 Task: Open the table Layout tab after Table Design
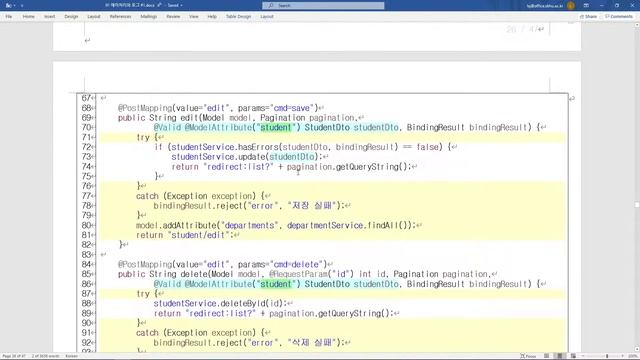pos(267,17)
